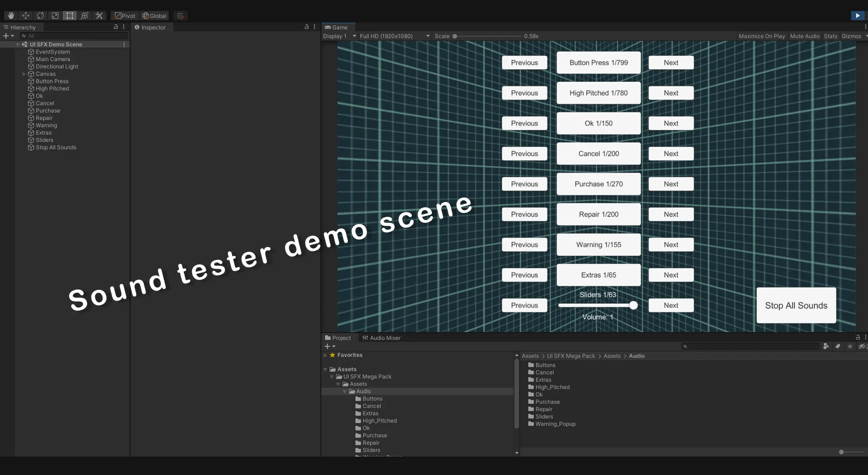Screen dimensions: 868x475
Task: Activate the Scale tool
Action: (55, 16)
